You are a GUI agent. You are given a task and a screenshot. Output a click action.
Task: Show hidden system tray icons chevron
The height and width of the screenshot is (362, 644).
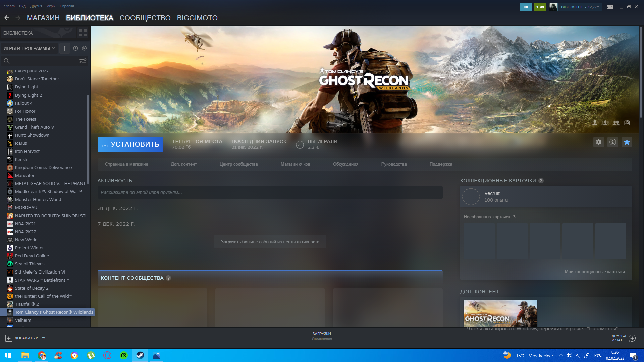pyautogui.click(x=561, y=355)
